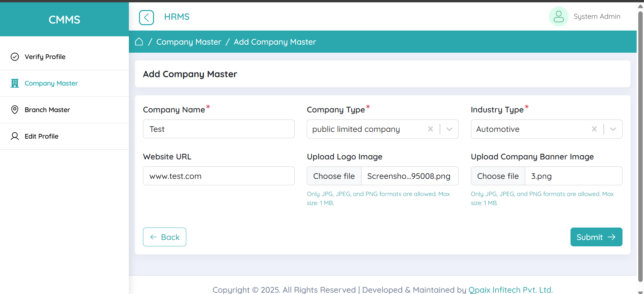Clear the Company Type selection
The width and height of the screenshot is (644, 294).
coord(431,129)
